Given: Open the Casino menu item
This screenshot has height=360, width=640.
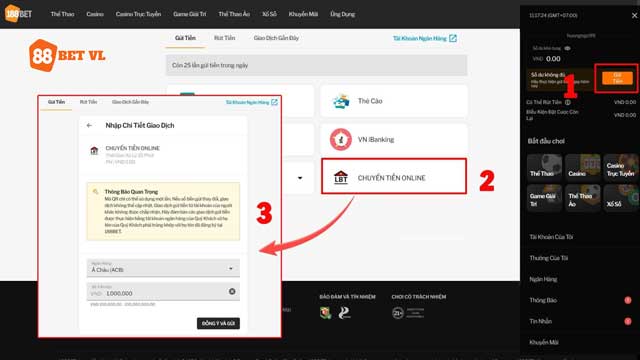Looking at the screenshot, I should tap(95, 14).
